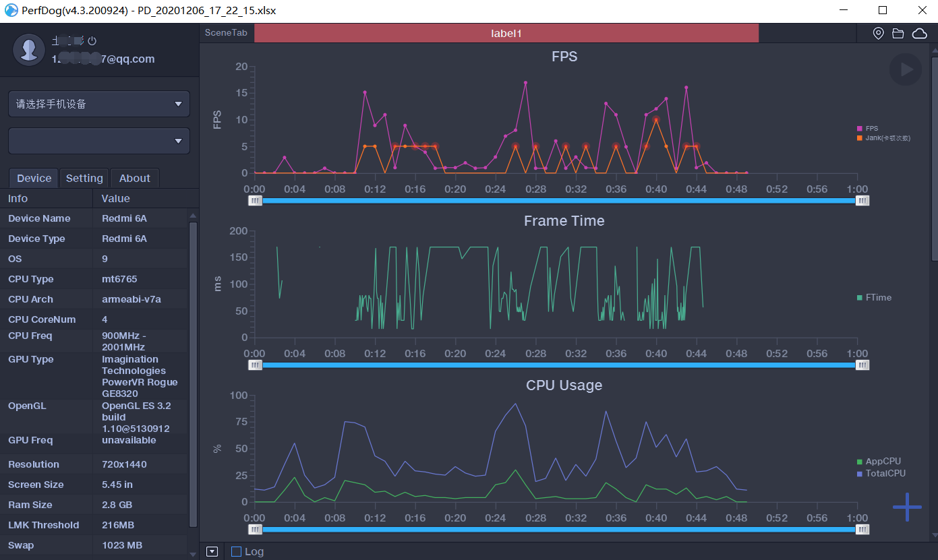
Task: Click the PerfDog logo in title bar
Action: (10, 11)
